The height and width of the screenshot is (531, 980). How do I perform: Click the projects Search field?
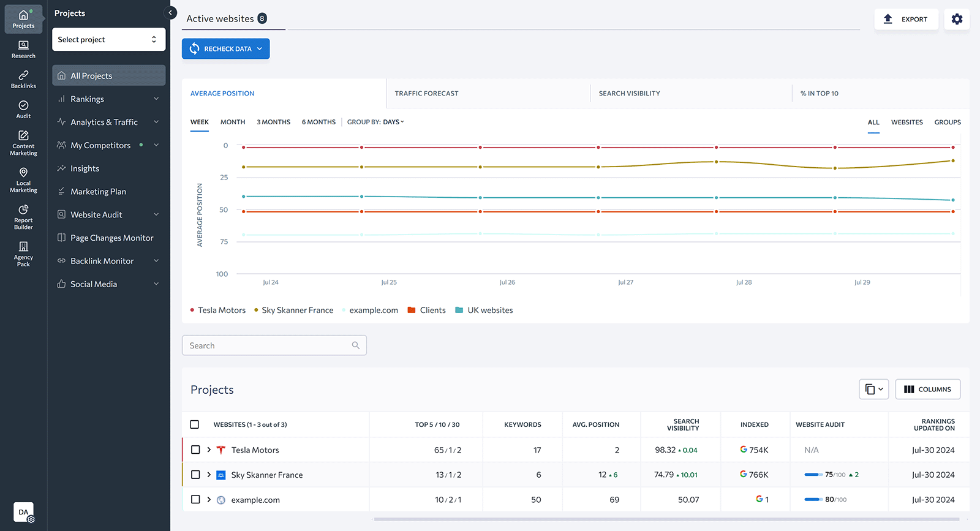(274, 345)
